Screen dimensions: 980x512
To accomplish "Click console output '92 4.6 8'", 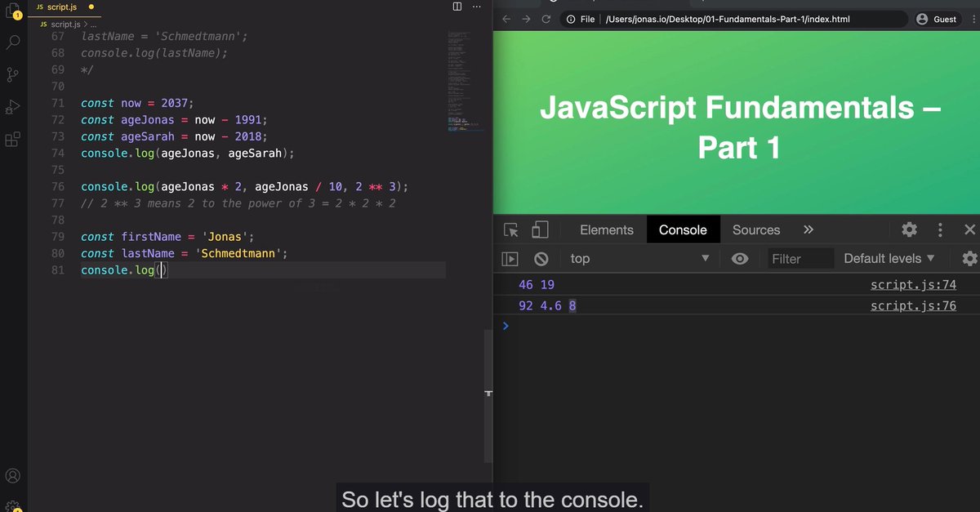I will coord(548,306).
